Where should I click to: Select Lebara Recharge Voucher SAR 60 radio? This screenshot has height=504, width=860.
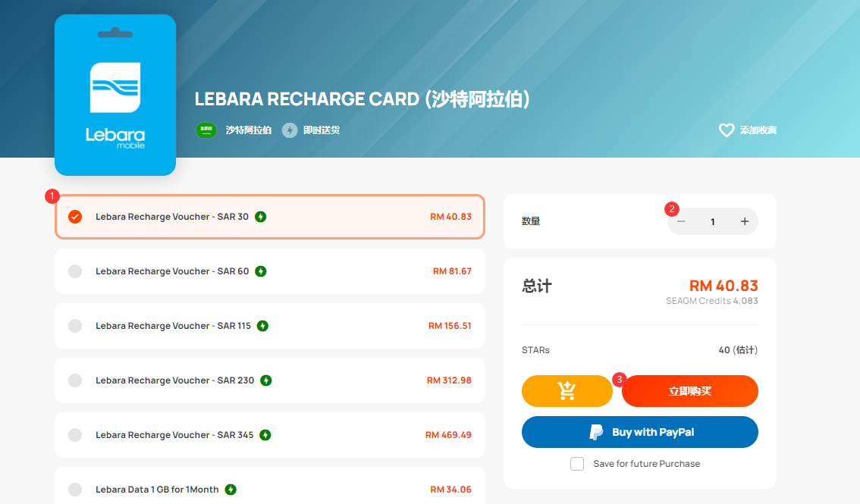pos(75,272)
